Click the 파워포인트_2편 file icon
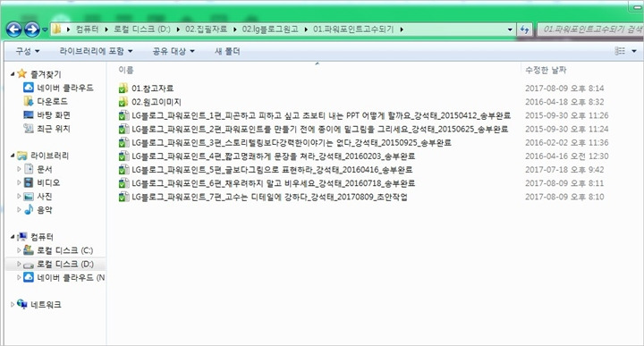This screenshot has width=644, height=346. [123, 129]
